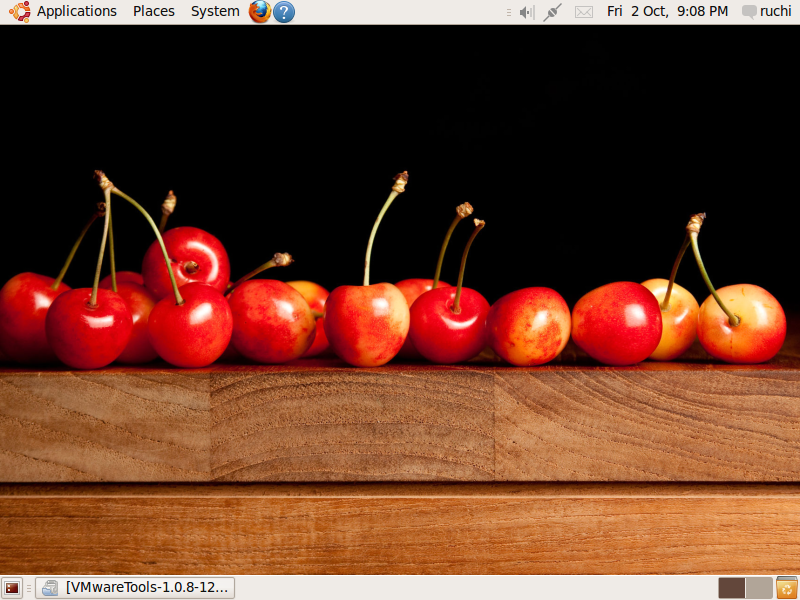Switch to the first dark workspace
This screenshot has height=600, width=800.
coord(732,588)
